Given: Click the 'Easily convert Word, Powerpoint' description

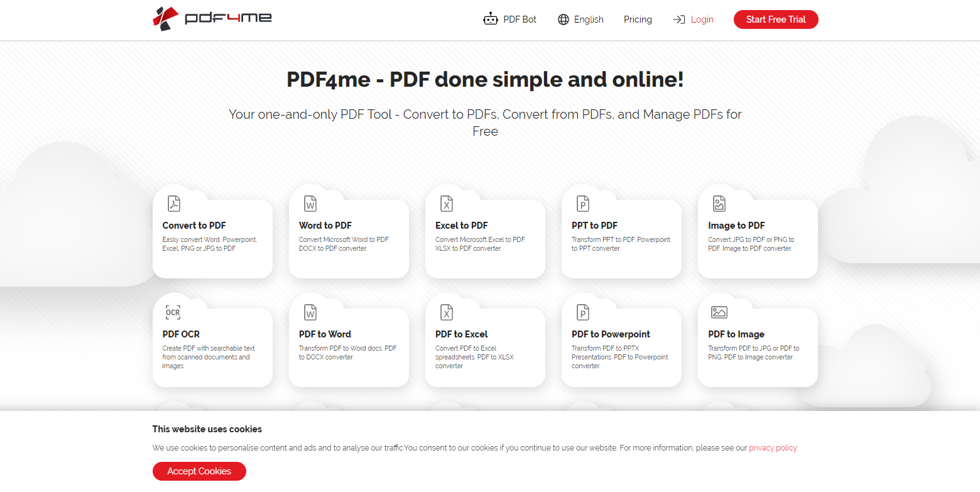Looking at the screenshot, I should 210,244.
